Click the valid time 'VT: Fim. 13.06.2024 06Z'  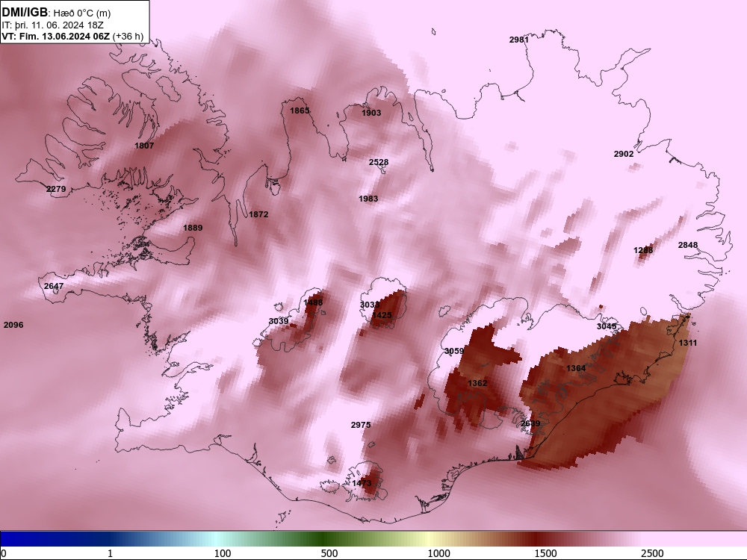(56, 36)
